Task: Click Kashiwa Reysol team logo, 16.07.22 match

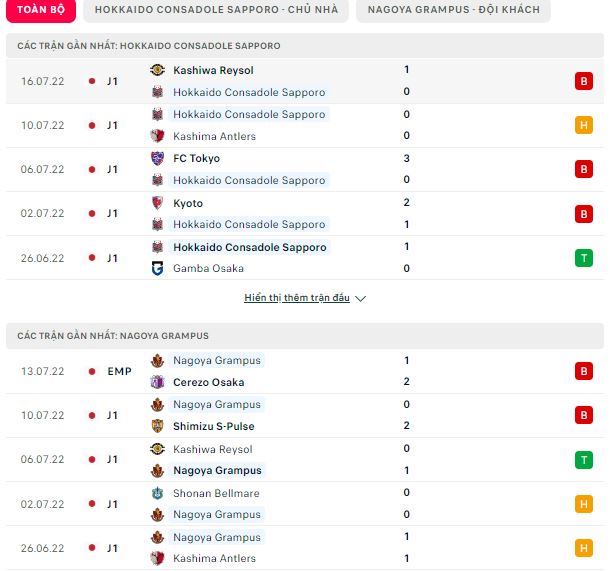Action: pos(156,71)
